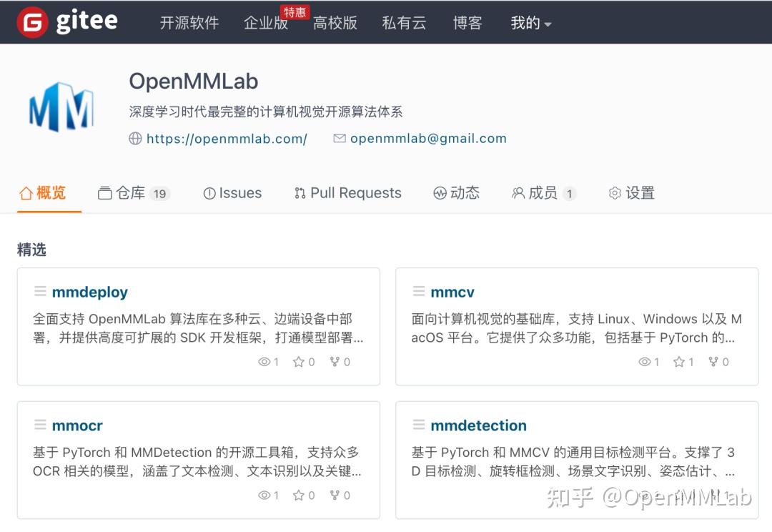
Task: Click the Issues exclamation icon
Action: pos(209,194)
